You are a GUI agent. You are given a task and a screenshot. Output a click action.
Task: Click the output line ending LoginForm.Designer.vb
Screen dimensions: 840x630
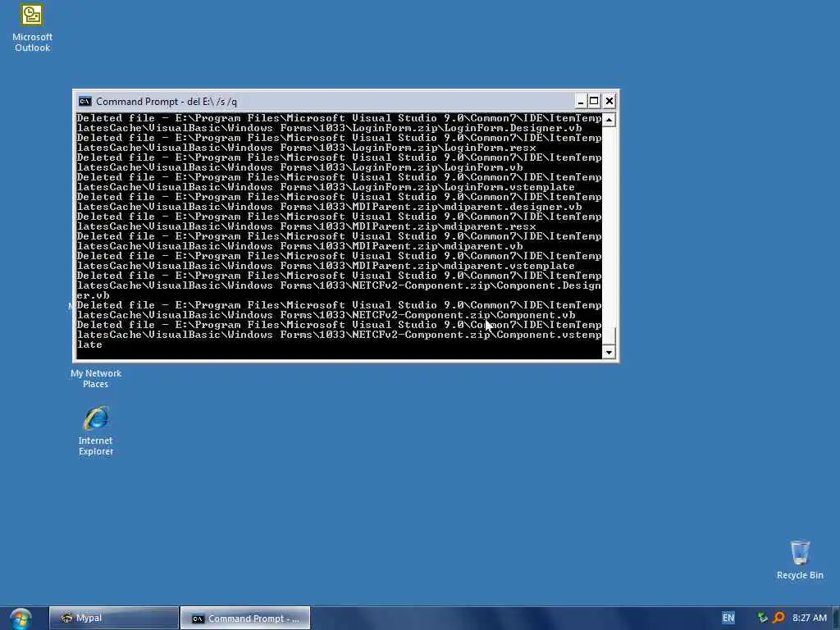tap(330, 128)
